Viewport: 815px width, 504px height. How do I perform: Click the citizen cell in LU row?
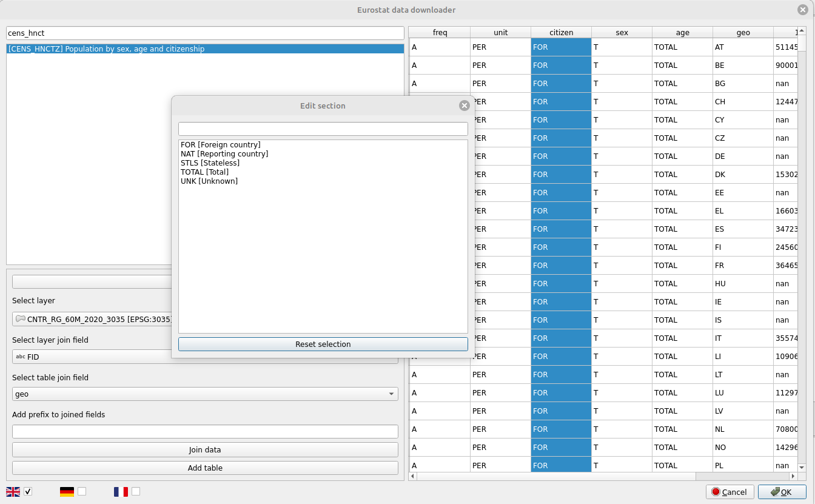(561, 392)
